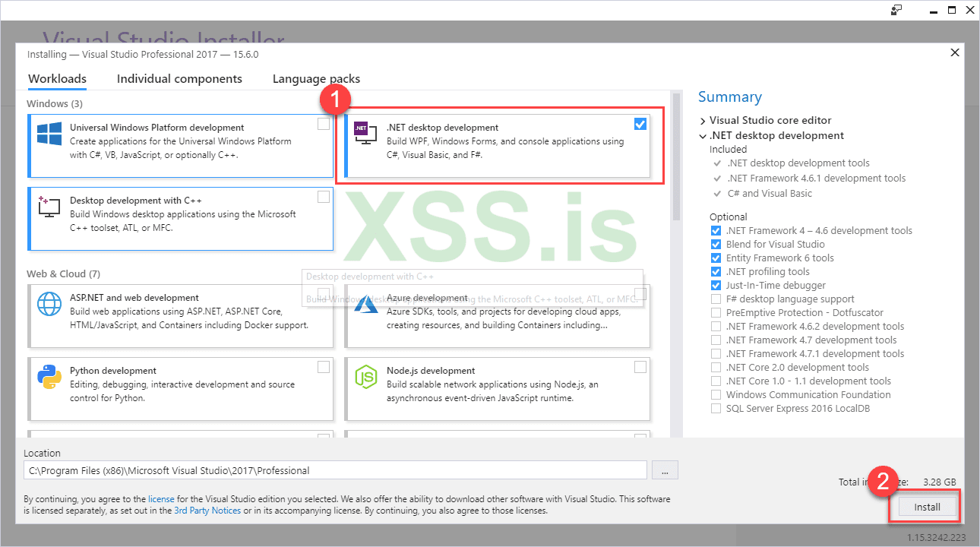Switch to the Workloads tab
The height and width of the screenshot is (547, 980).
coord(57,79)
